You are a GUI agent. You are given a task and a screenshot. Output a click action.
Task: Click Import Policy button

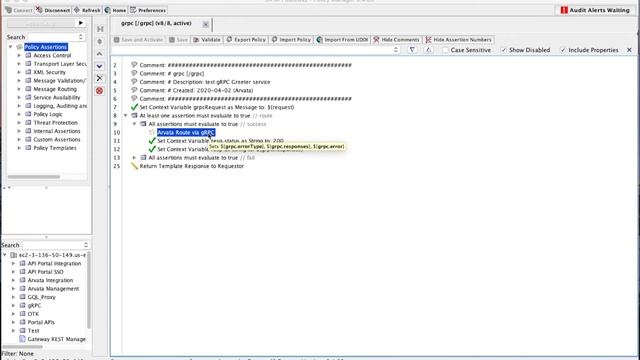291,40
